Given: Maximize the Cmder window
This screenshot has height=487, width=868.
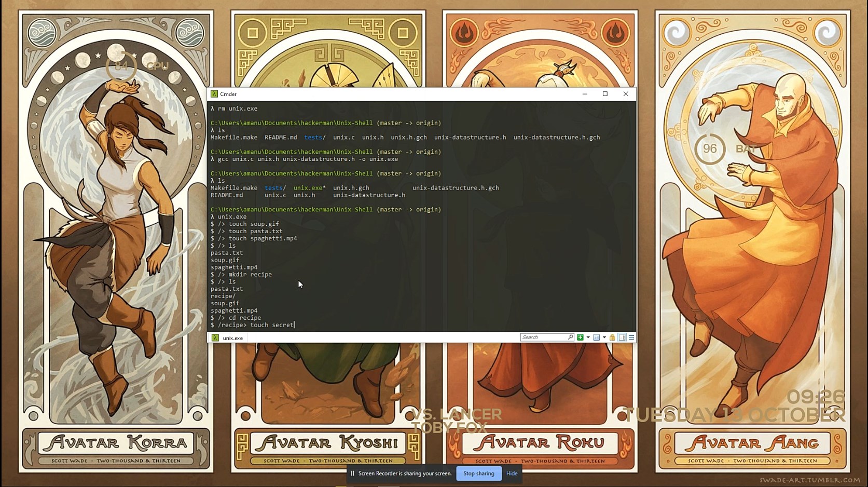Looking at the screenshot, I should (605, 94).
